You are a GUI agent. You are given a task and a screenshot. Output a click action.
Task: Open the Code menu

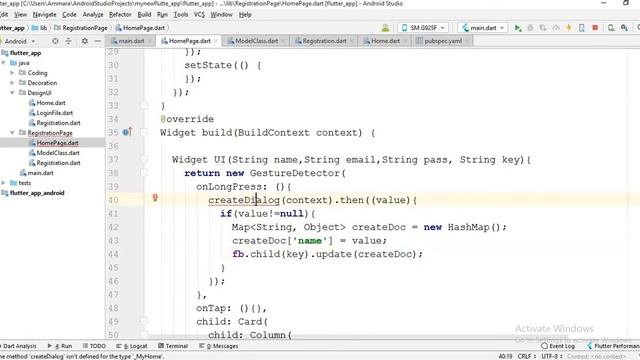pyautogui.click(x=69, y=15)
